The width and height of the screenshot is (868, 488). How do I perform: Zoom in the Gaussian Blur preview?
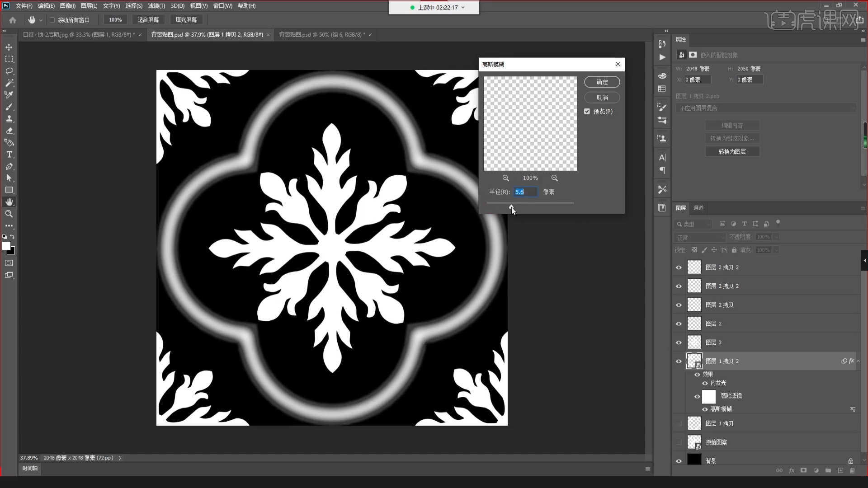click(x=555, y=178)
